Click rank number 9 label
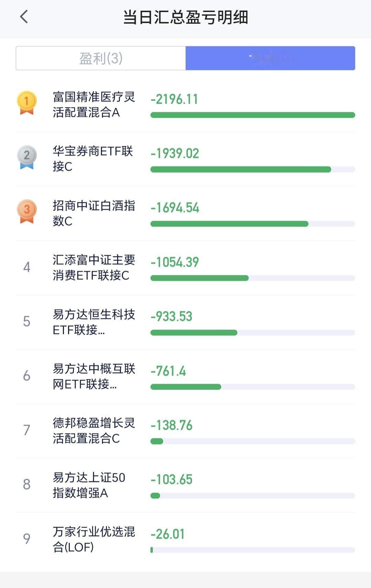Viewport: 371px width, 588px height. click(26, 539)
